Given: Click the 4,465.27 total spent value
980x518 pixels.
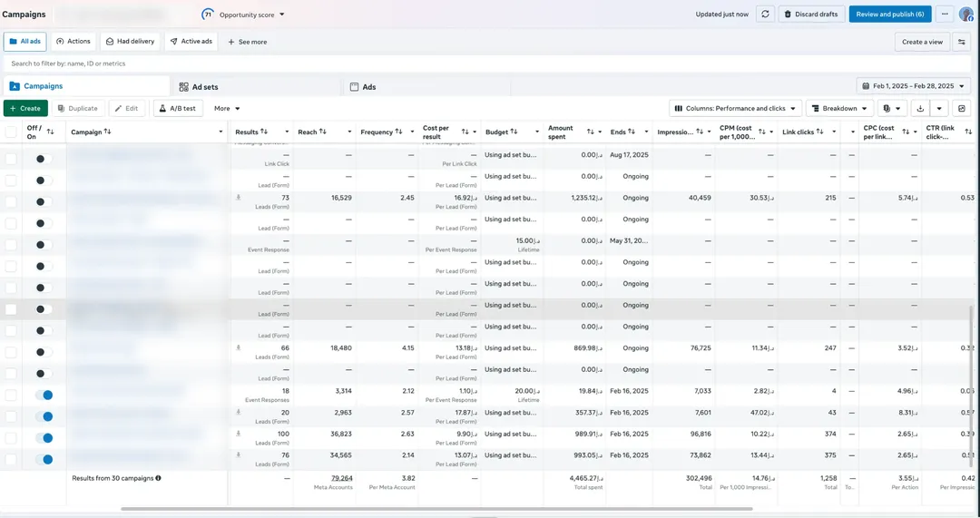Looking at the screenshot, I should coord(586,478).
